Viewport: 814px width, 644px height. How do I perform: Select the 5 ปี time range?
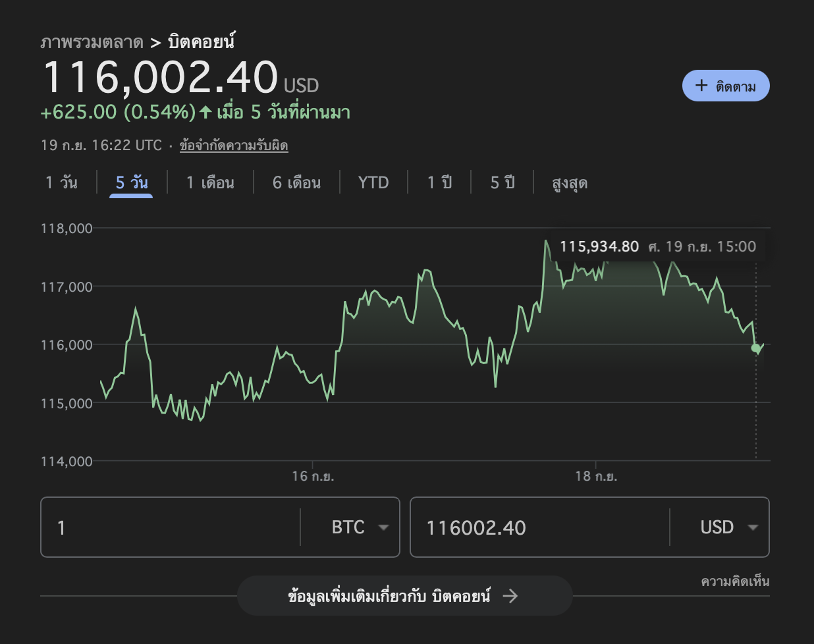click(502, 182)
